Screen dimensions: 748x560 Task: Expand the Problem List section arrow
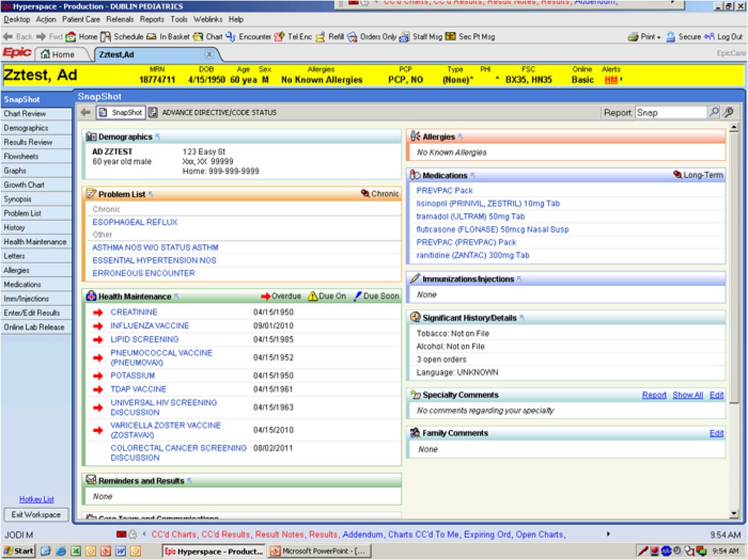pyautogui.click(x=151, y=194)
